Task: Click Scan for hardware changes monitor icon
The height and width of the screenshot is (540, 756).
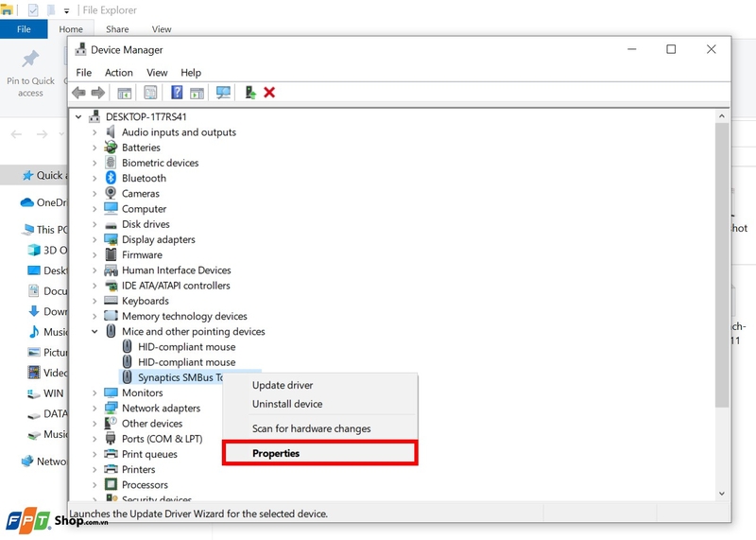Action: click(223, 92)
